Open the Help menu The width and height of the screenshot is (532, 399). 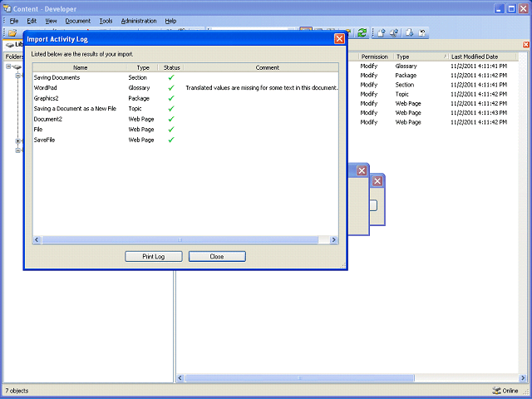(170, 21)
